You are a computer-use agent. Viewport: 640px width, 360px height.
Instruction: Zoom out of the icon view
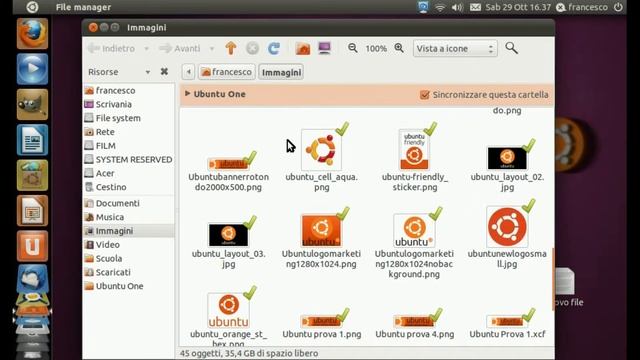click(x=353, y=48)
